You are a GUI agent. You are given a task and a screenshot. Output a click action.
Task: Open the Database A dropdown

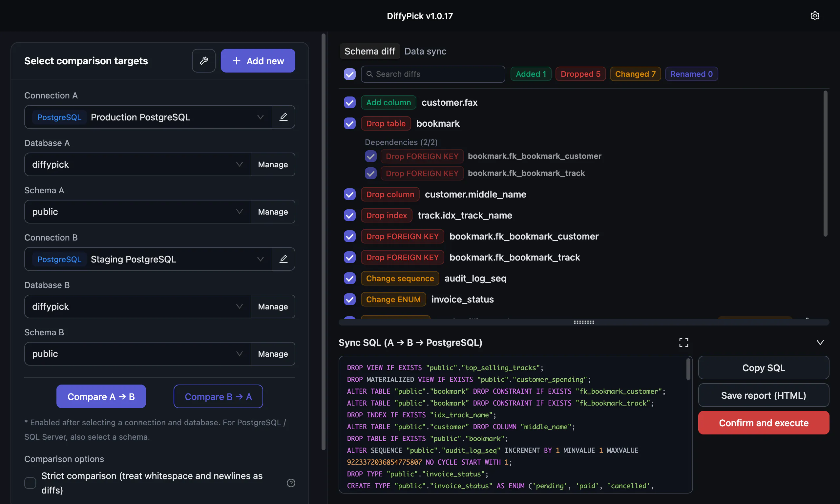click(x=137, y=164)
